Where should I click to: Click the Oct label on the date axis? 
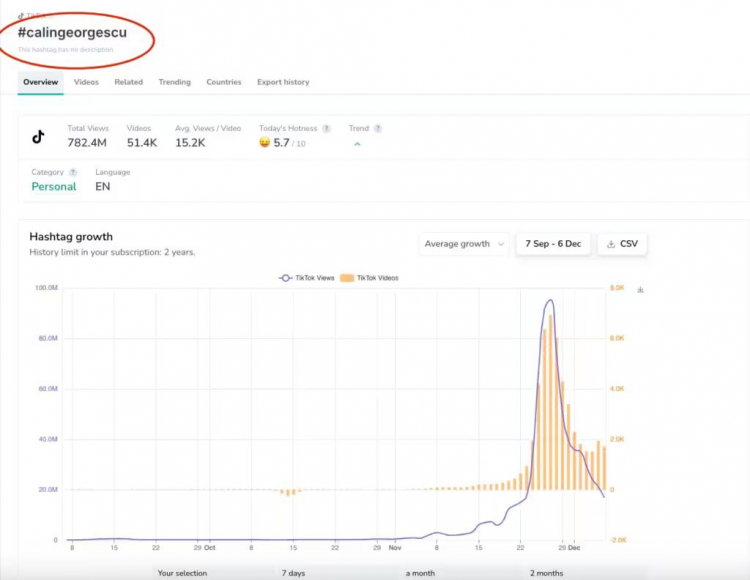(210, 548)
